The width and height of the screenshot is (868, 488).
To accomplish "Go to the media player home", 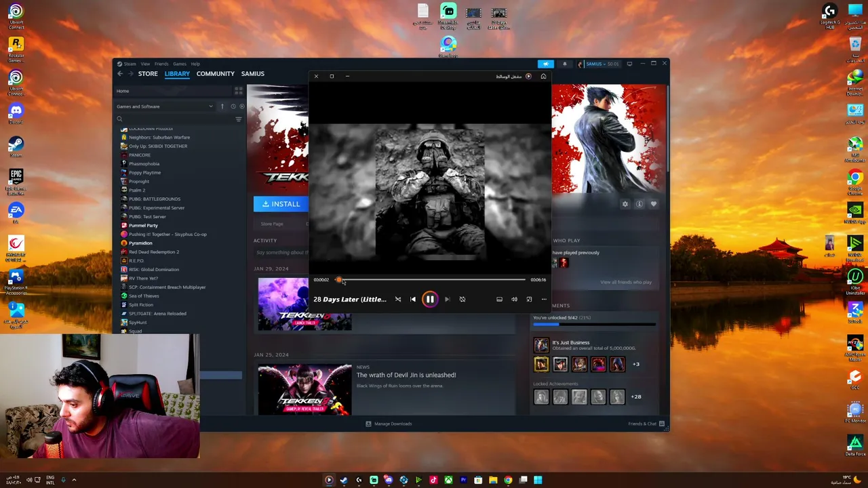I will pyautogui.click(x=543, y=77).
